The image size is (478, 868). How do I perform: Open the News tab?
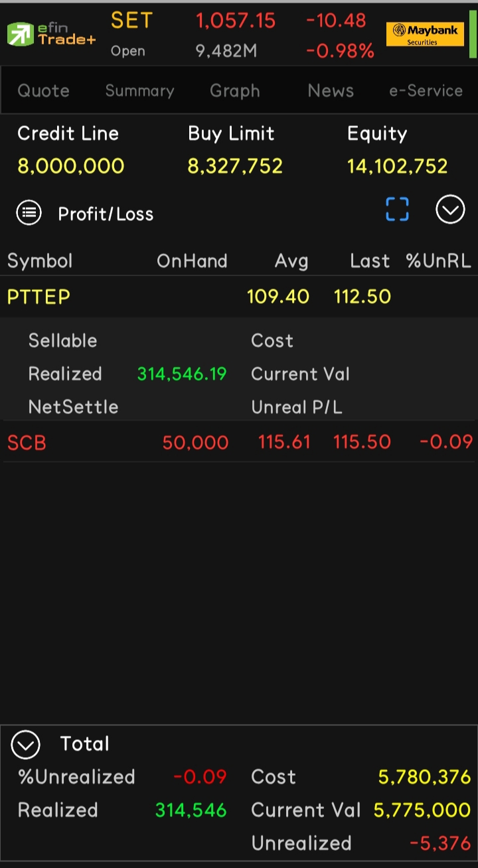tap(331, 91)
